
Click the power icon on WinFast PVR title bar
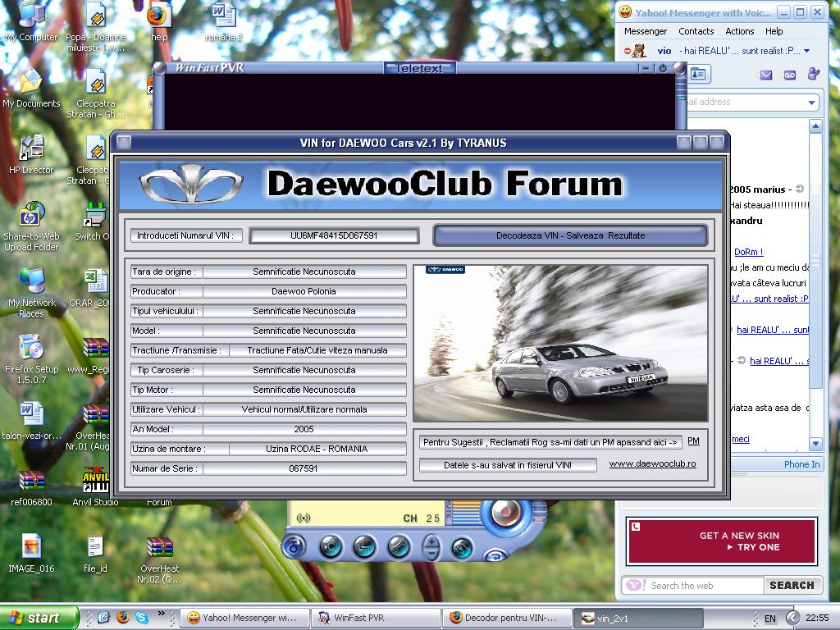(663, 69)
